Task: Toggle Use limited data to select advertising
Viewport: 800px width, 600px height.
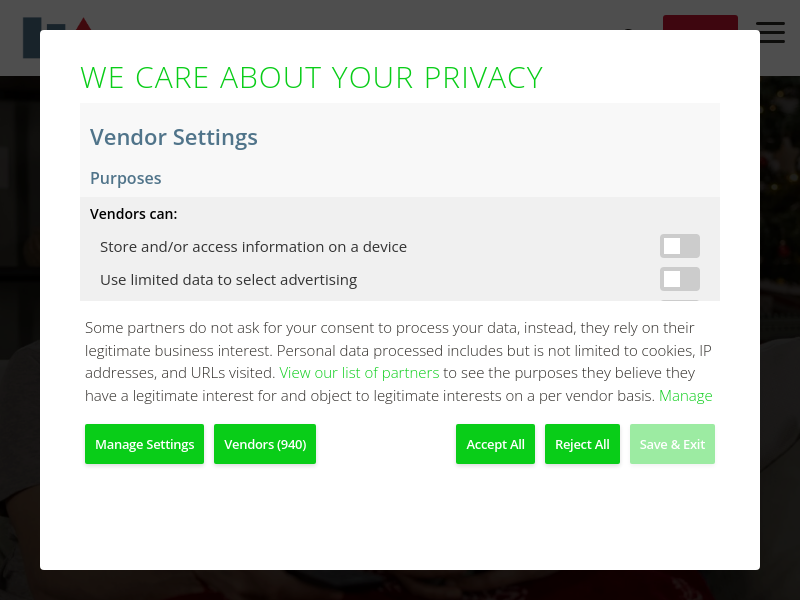Action: point(679,279)
